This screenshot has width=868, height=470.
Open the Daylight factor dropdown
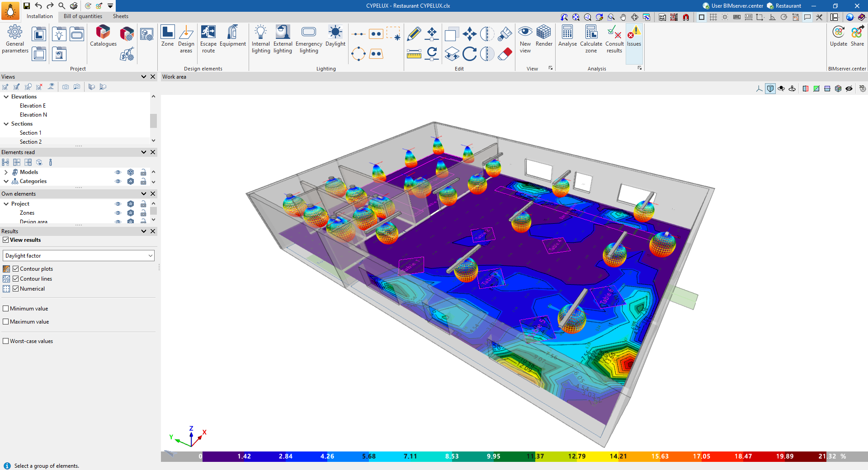coord(79,256)
